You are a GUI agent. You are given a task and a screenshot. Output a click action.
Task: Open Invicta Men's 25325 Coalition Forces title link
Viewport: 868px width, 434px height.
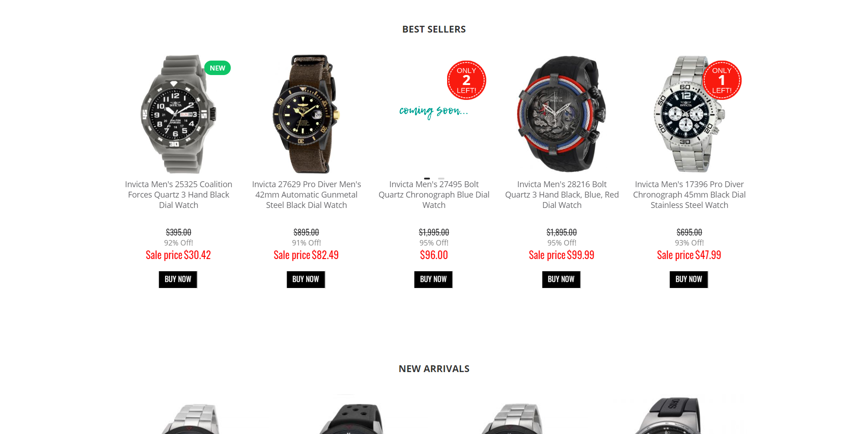[x=179, y=195]
